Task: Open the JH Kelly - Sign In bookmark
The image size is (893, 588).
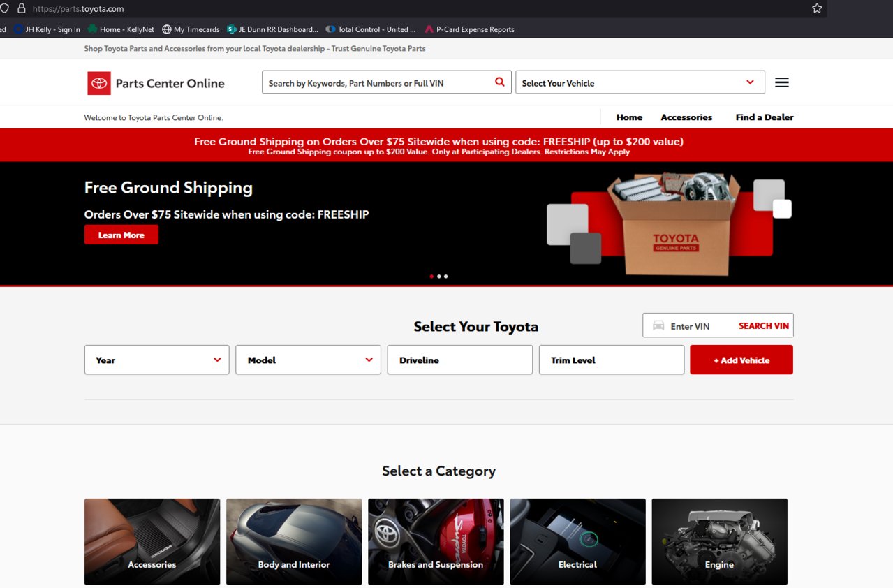Action: point(47,29)
